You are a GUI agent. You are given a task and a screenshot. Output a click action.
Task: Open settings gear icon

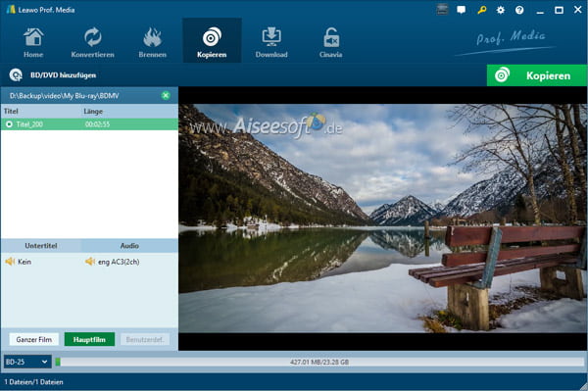(x=501, y=10)
